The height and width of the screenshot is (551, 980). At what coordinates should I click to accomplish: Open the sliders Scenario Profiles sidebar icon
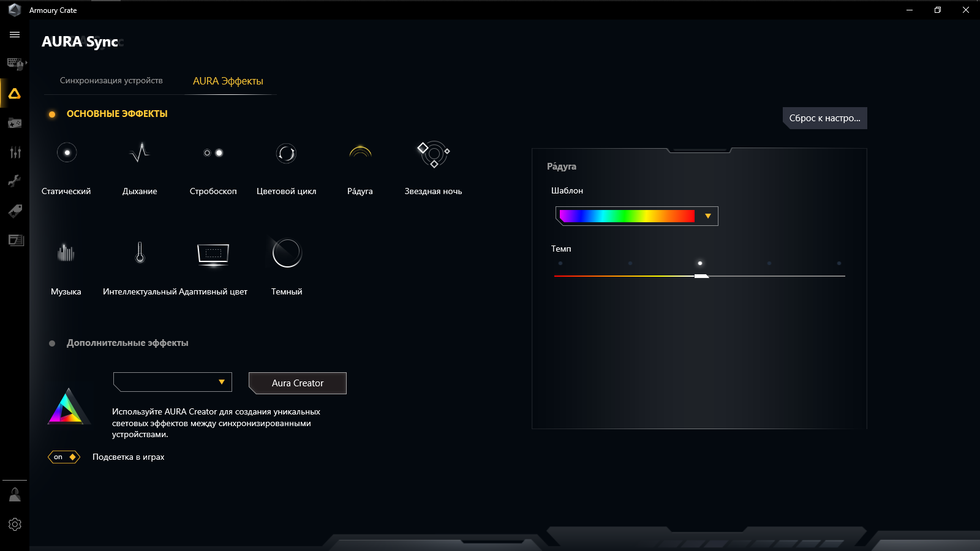tap(15, 152)
